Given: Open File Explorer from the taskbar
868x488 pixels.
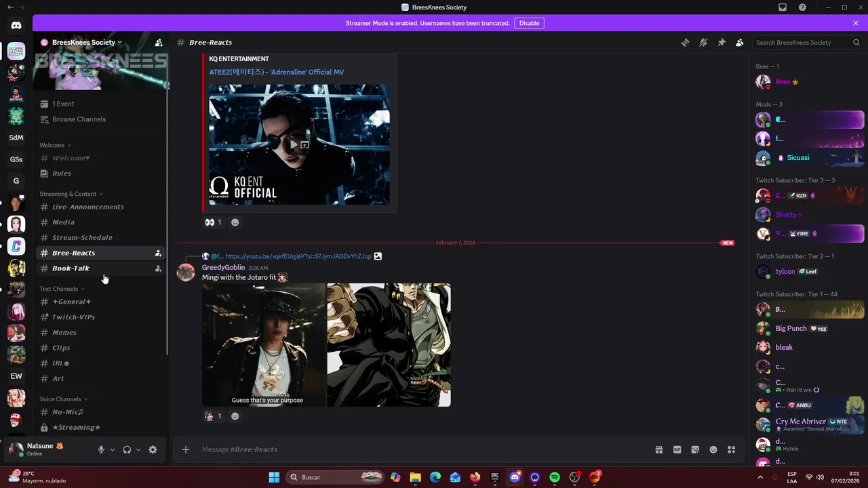Looking at the screenshot, I should pos(415,477).
